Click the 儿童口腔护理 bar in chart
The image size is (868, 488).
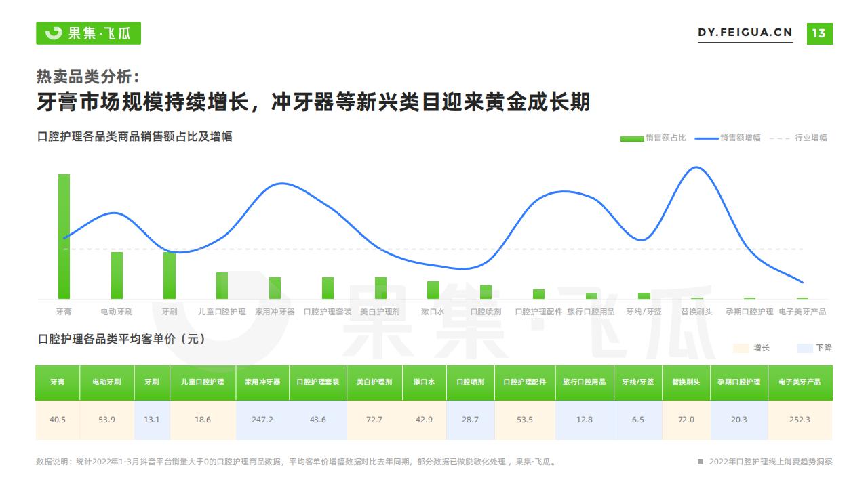tap(222, 285)
